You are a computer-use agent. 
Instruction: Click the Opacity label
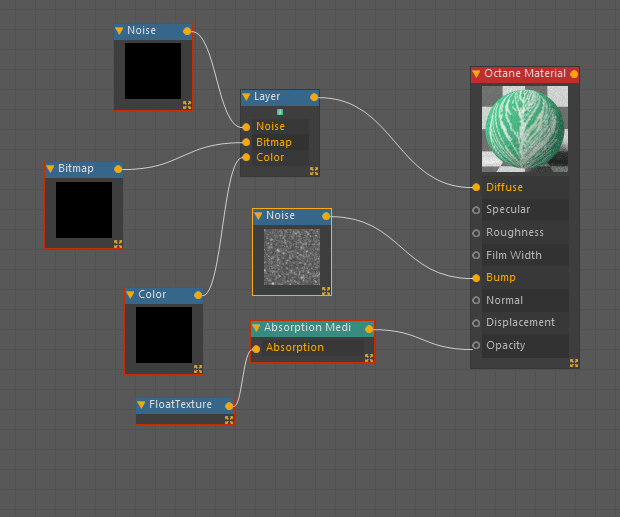tap(505, 345)
